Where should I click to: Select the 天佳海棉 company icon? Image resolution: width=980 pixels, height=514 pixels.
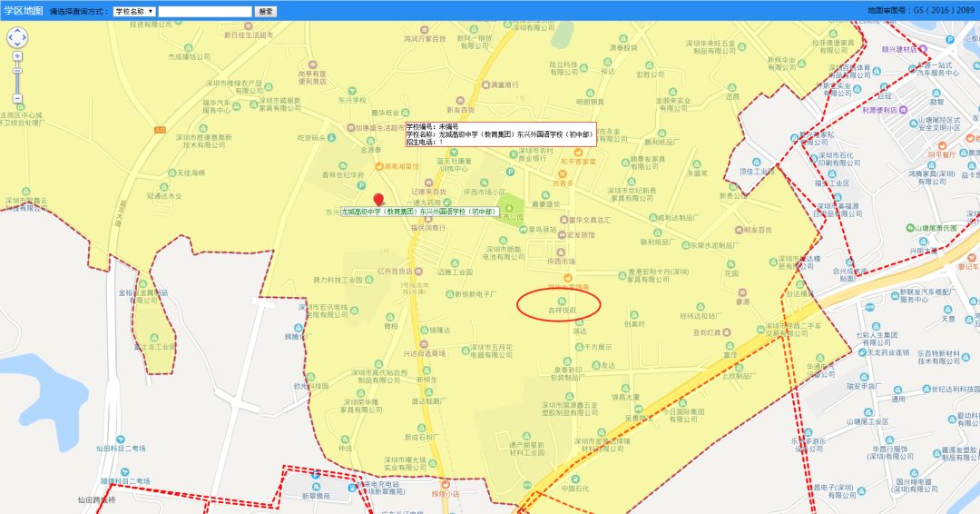[171, 173]
